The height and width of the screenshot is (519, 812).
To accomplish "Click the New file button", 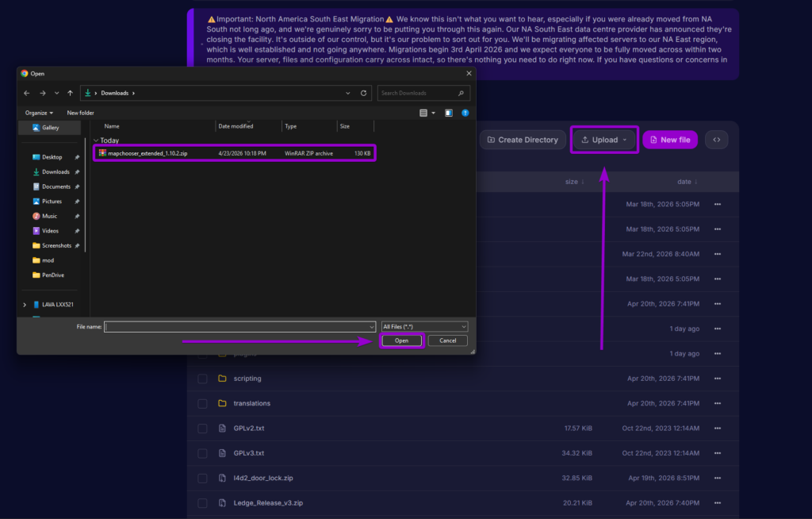I will tap(669, 139).
